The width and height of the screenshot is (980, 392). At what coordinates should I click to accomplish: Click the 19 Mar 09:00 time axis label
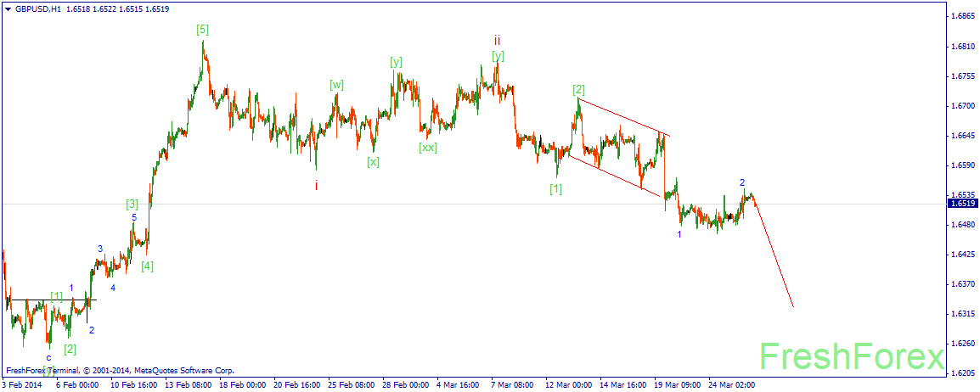coord(677,385)
